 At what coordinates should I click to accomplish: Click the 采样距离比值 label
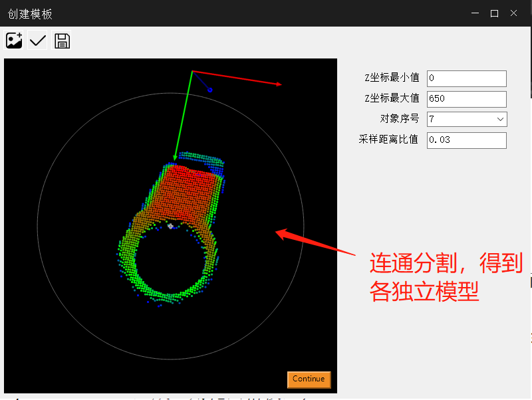(388, 139)
